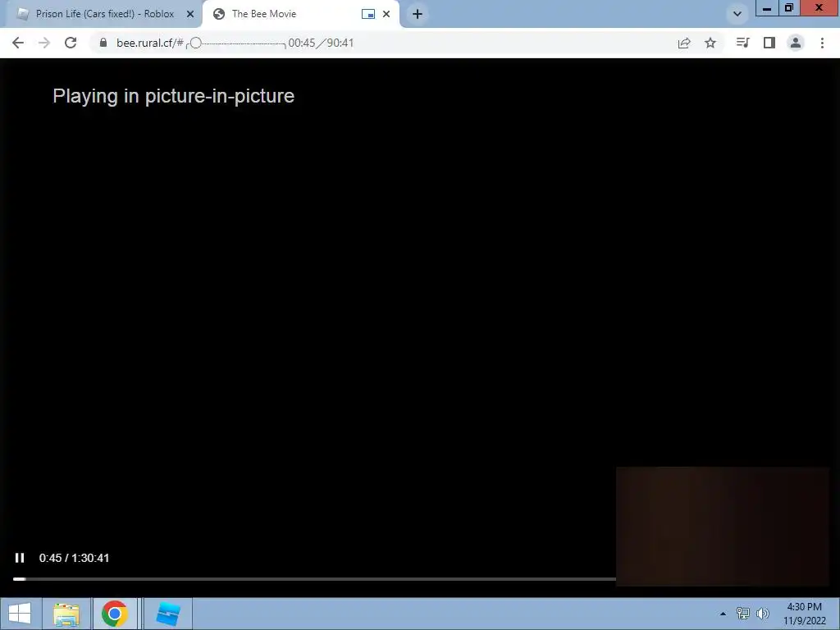Click the video progress bar
This screenshot has width=840, height=630.
tap(314, 579)
